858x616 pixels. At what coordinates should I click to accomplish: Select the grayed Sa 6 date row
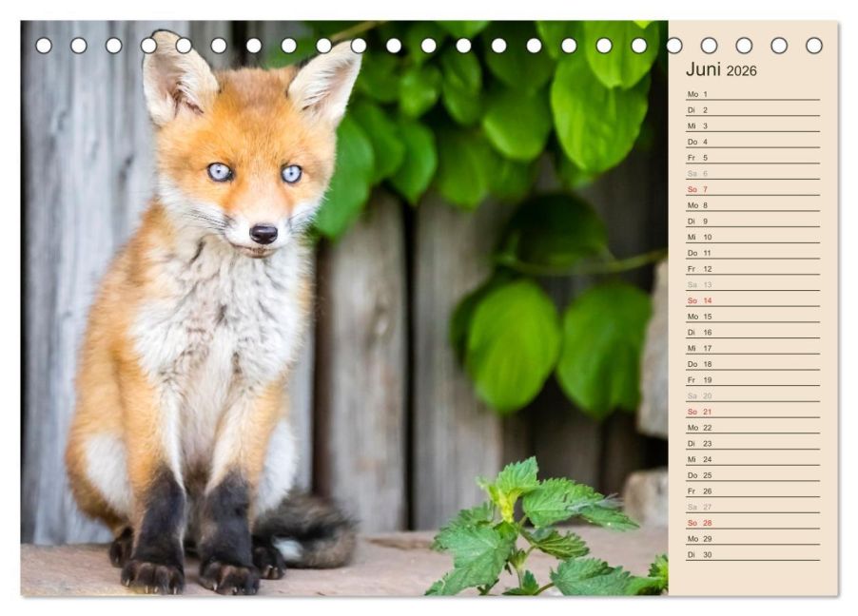pyautogui.click(x=752, y=173)
